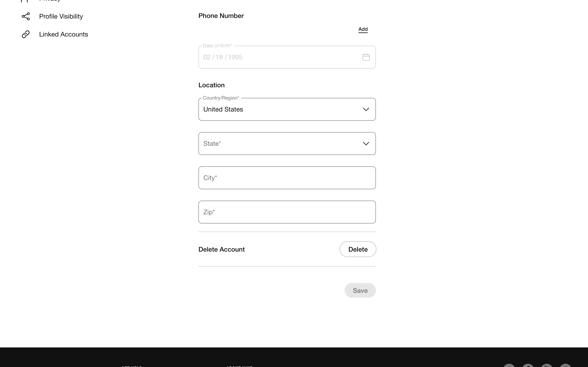Click the Linked Accounts chain-link icon
The width and height of the screenshot is (588, 367).
26,34
